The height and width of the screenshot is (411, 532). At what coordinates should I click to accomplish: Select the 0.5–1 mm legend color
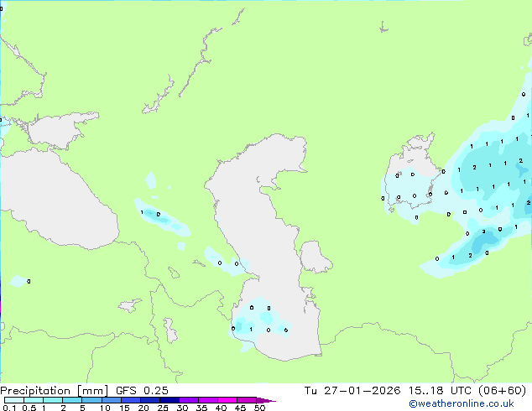[34, 400]
